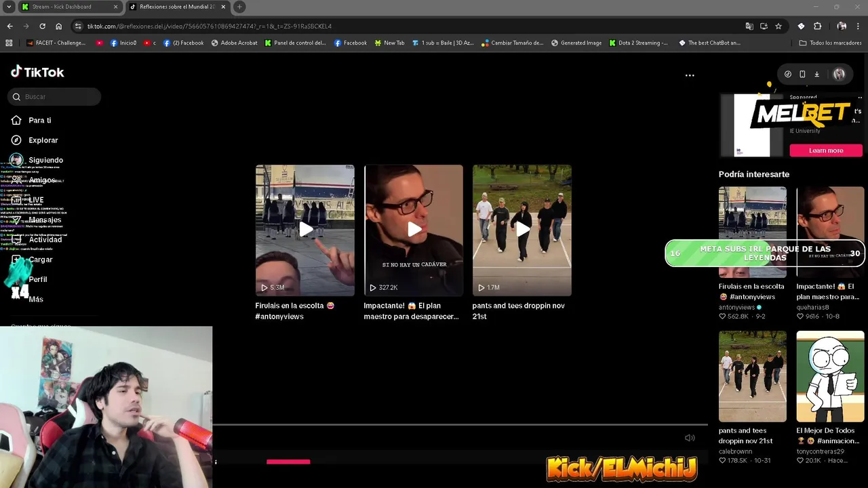Image resolution: width=868 pixels, height=488 pixels.
Task: Open the TikTok logo home link
Action: (37, 72)
